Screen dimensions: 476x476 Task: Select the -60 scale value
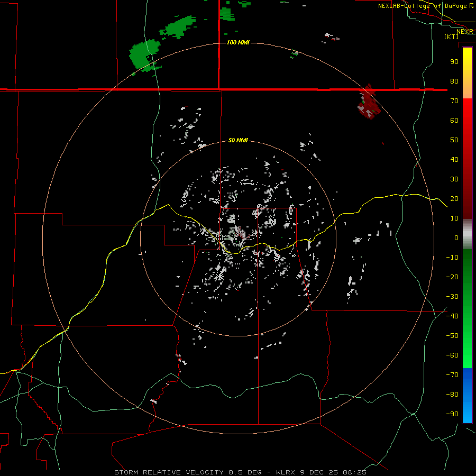click(452, 355)
